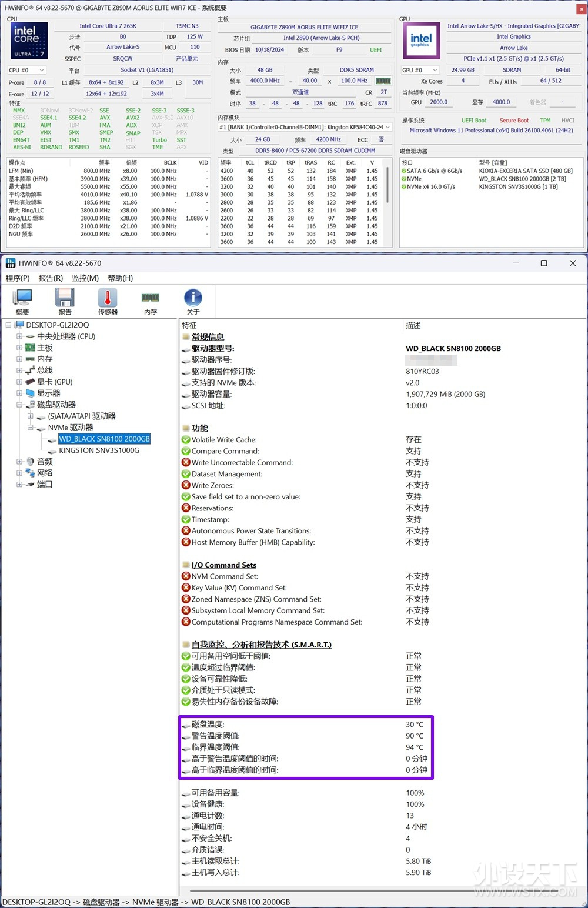
Task: Close the 系统概要 summary window
Action: [581, 8]
